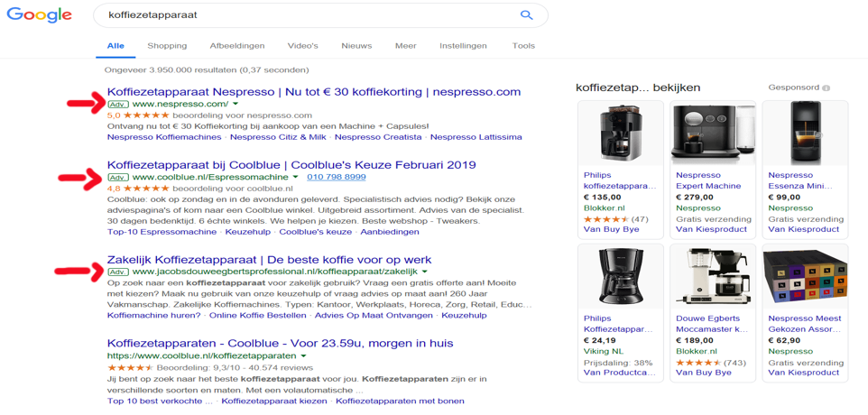Open Zakelijk Koffiezetapparaat ad title
This screenshot has width=868, height=415.
pos(269,260)
